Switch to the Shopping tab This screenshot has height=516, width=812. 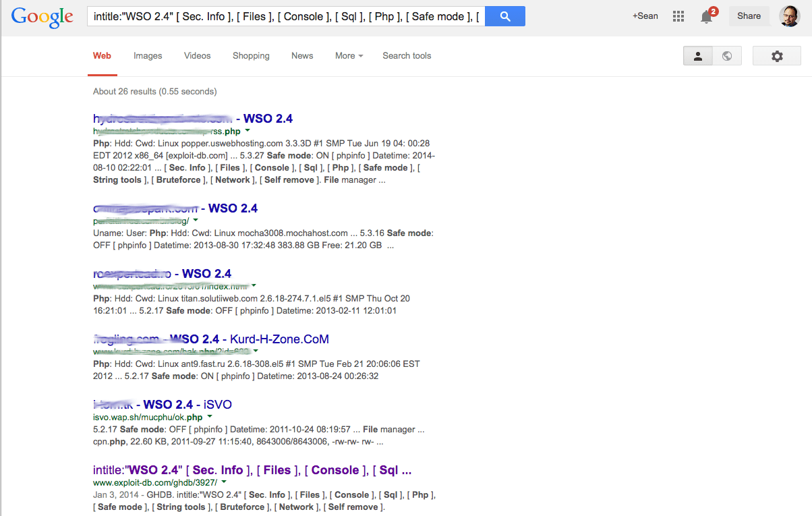click(x=251, y=56)
